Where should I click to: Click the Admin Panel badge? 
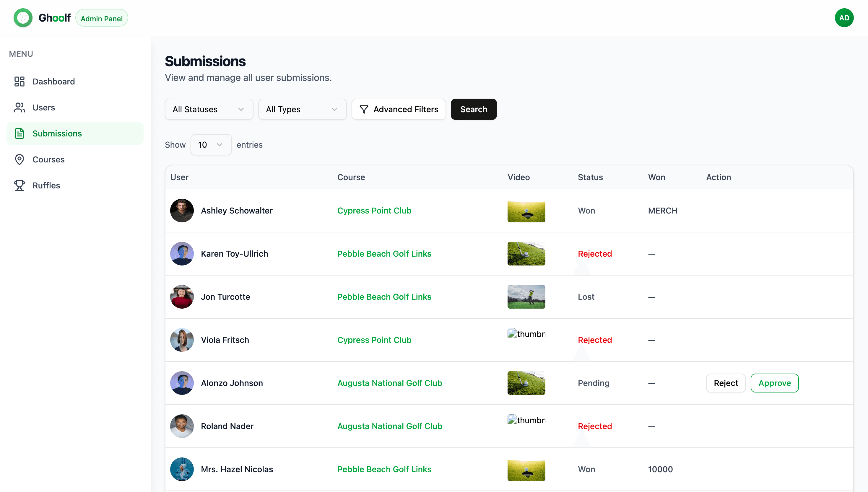[102, 18]
